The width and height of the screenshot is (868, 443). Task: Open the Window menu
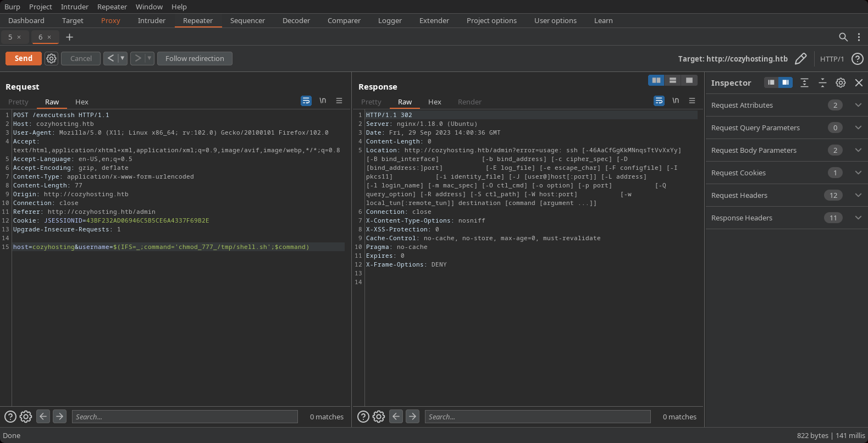pyautogui.click(x=149, y=7)
